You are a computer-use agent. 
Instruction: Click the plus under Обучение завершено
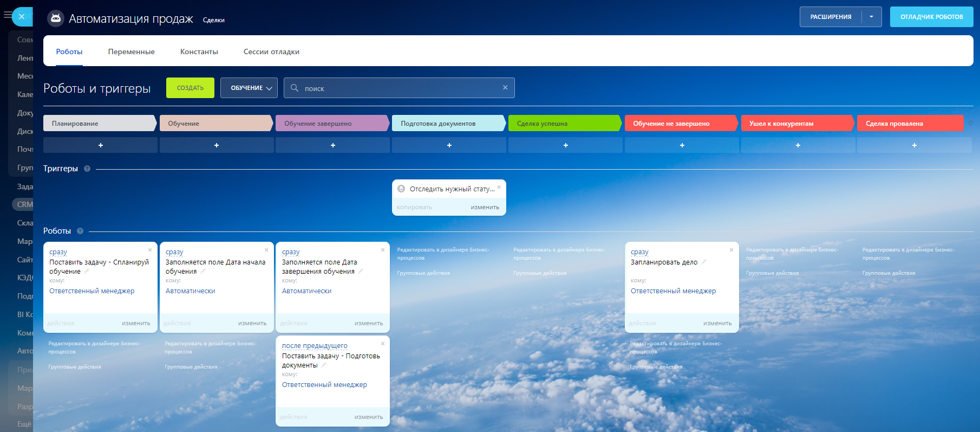[x=332, y=145]
